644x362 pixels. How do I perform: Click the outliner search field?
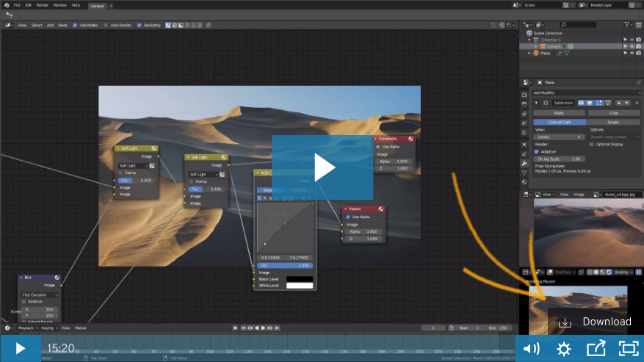[x=578, y=25]
